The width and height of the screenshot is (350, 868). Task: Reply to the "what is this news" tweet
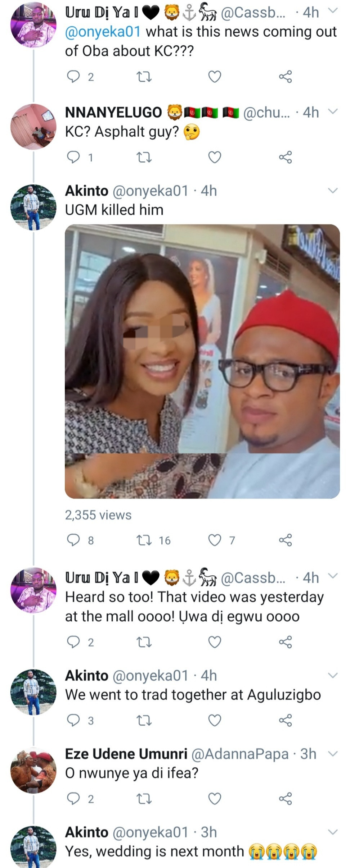pyautogui.click(x=74, y=77)
